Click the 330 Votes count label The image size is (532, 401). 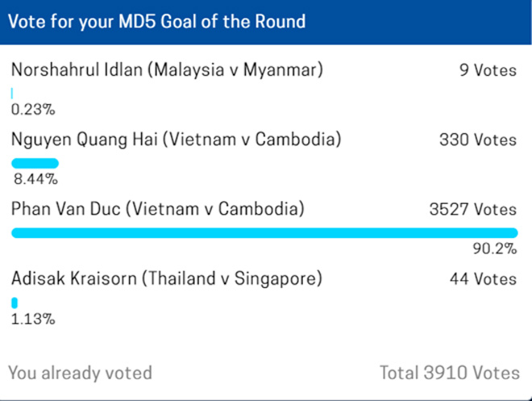coord(478,140)
